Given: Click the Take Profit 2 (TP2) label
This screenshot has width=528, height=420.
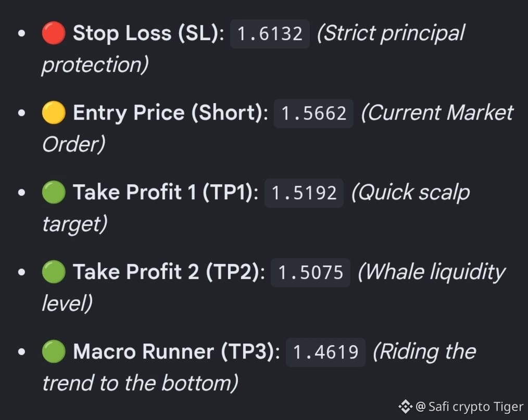Looking at the screenshot, I should (169, 272).
